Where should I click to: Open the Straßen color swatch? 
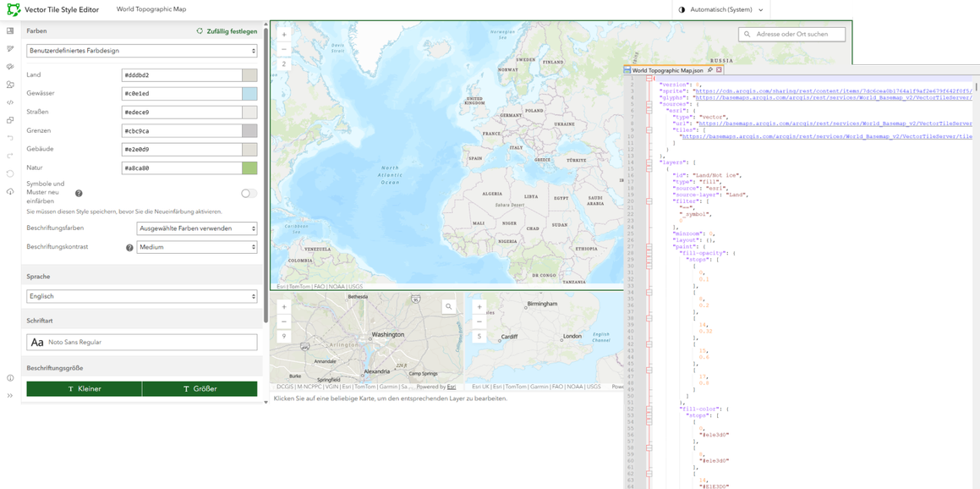[249, 113]
